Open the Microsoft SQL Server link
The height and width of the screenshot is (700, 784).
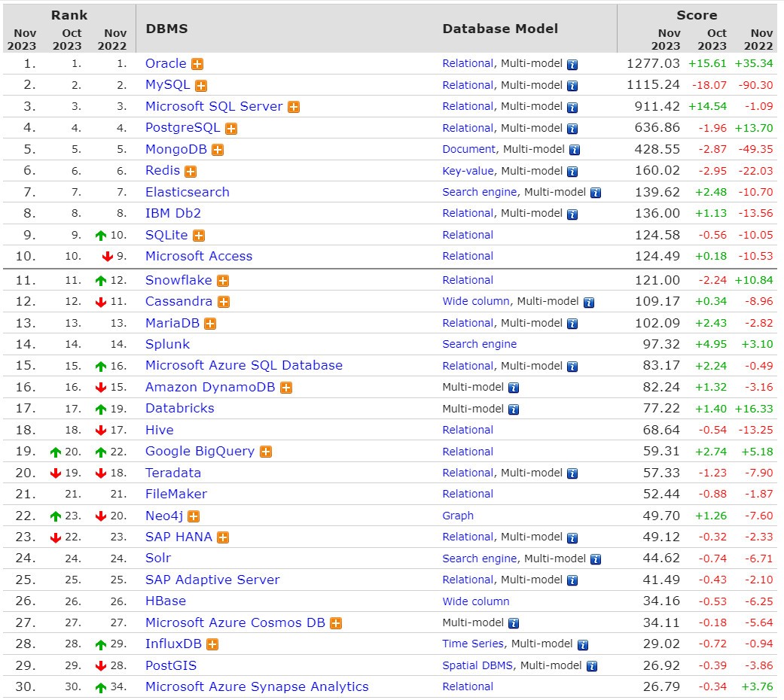pyautogui.click(x=214, y=106)
